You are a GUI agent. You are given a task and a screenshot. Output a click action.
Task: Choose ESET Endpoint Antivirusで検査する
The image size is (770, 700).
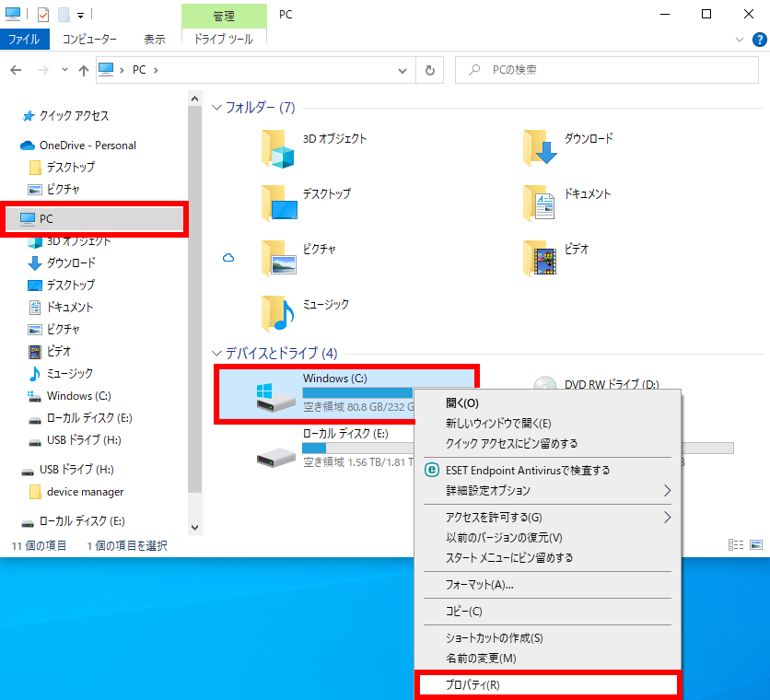coord(547,471)
